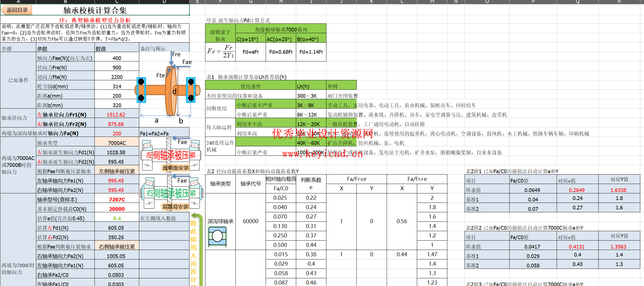Click the Fd=Fr/2Y1 formula image

pos(220,52)
